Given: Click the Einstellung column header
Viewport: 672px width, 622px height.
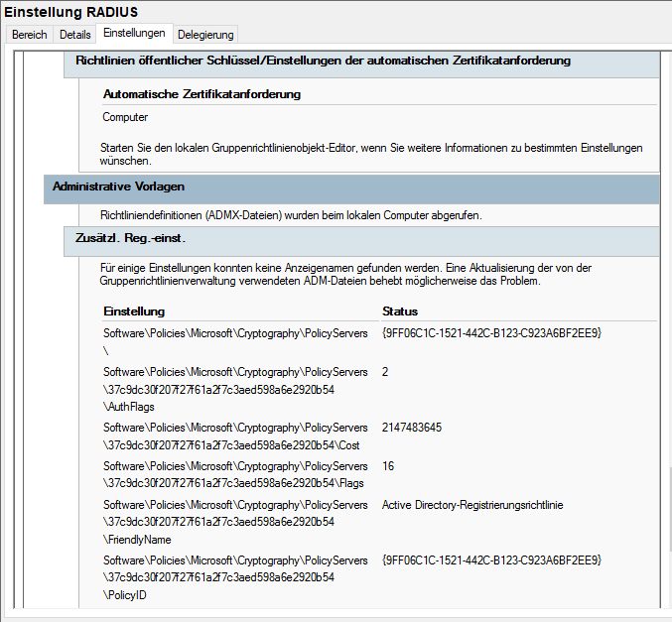Looking at the screenshot, I should pyautogui.click(x=134, y=311).
